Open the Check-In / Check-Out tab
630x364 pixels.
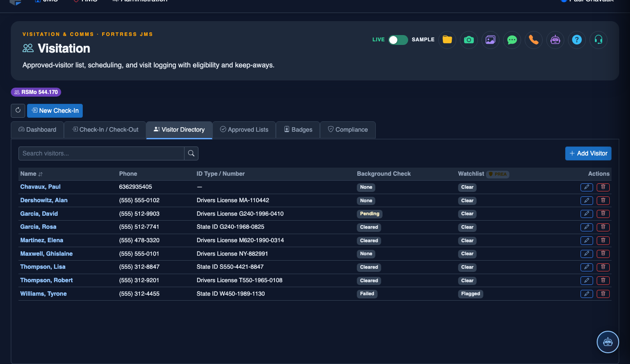pyautogui.click(x=105, y=129)
